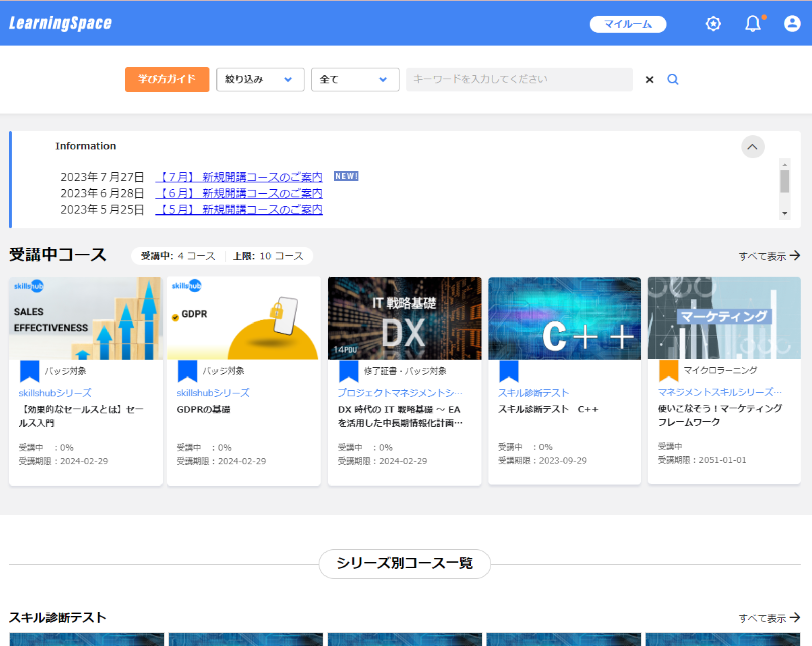812x646 pixels.
Task: Click the orange bookmark on マーケティング card
Action: tap(668, 371)
